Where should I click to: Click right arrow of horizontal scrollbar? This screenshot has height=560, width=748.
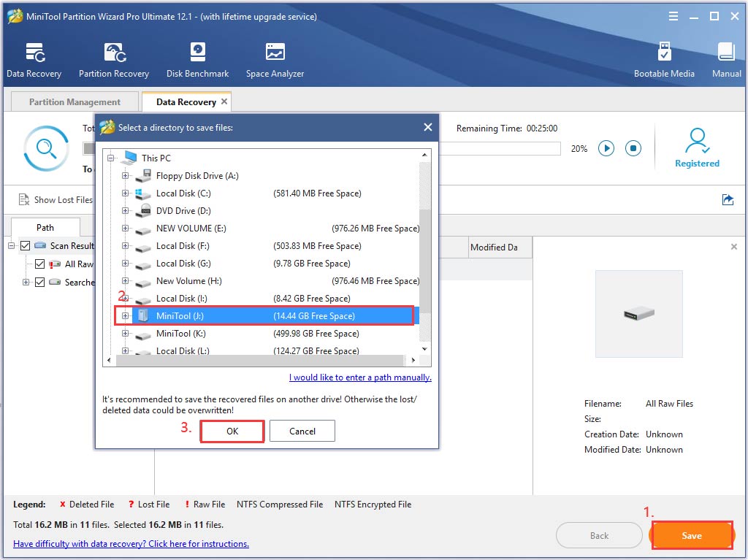point(413,360)
